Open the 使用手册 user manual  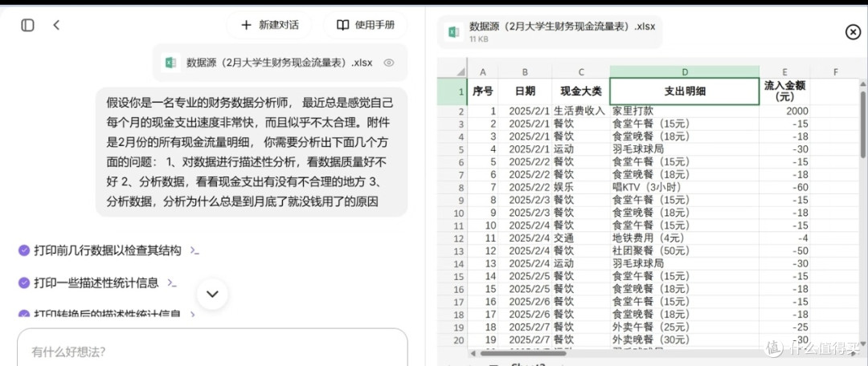[366, 25]
